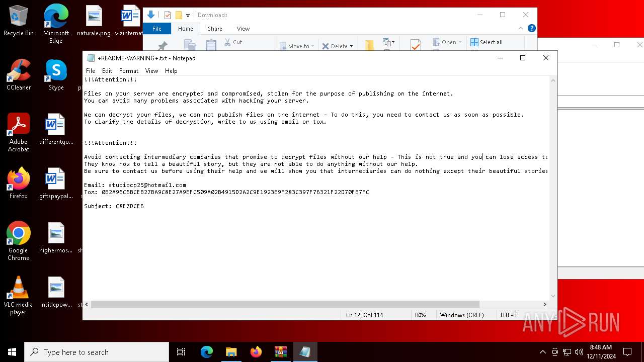Image resolution: width=644 pixels, height=362 pixels.
Task: Open Task View on taskbar
Action: tap(181, 352)
